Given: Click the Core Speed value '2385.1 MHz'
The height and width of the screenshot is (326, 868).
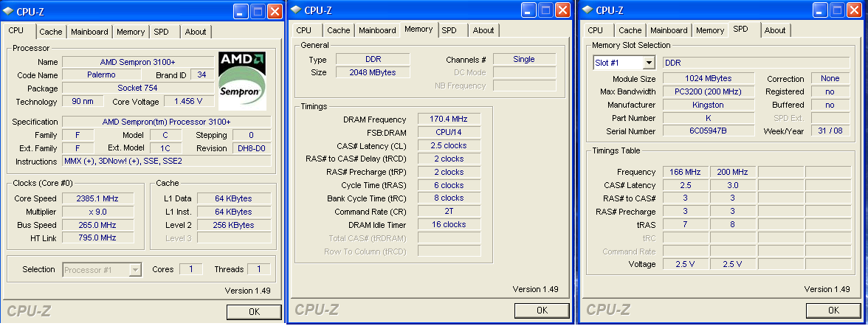Looking at the screenshot, I should [x=97, y=198].
